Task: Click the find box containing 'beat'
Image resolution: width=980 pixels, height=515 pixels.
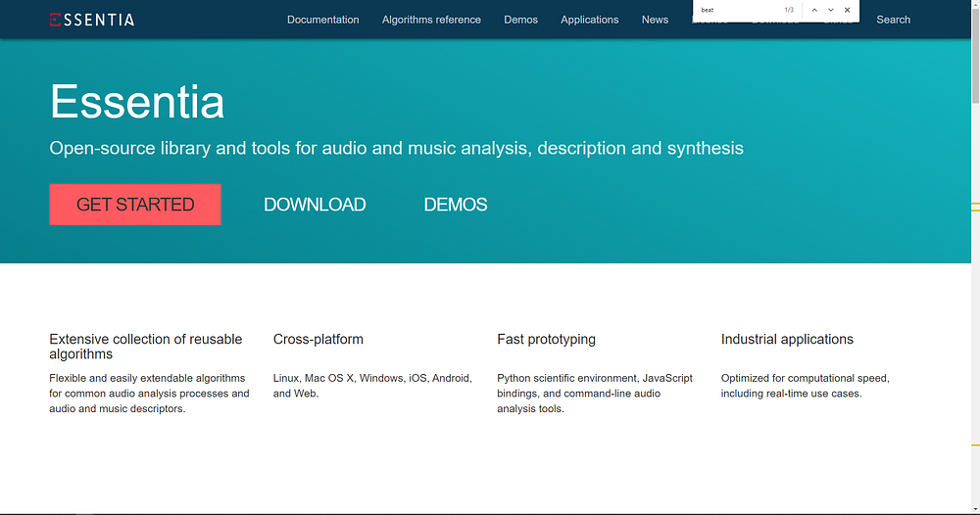Action: [x=739, y=10]
